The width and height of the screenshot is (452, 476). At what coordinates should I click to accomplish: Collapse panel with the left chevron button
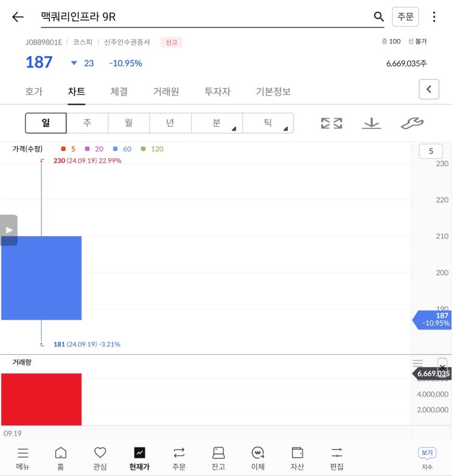click(429, 89)
